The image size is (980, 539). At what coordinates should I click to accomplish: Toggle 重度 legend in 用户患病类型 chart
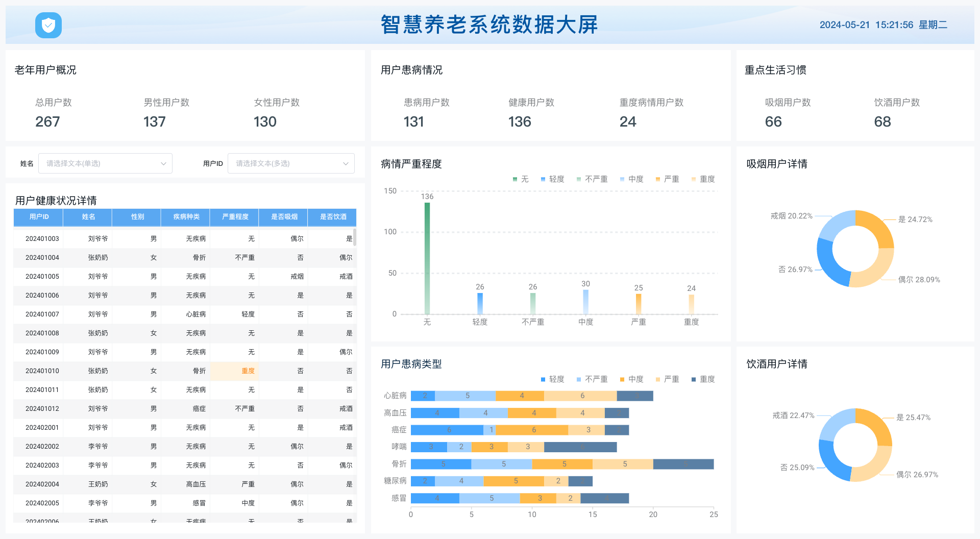tap(702, 379)
